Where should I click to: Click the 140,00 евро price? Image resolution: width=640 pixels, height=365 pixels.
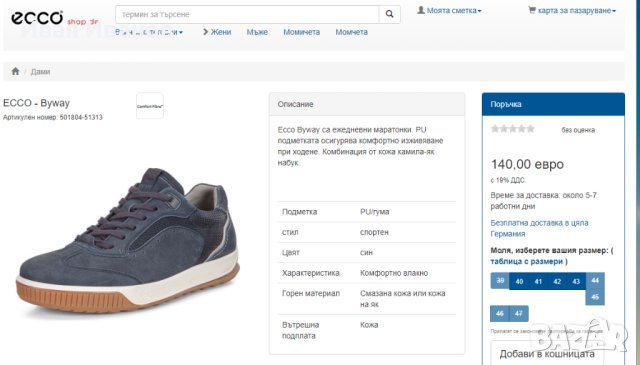tap(527, 165)
